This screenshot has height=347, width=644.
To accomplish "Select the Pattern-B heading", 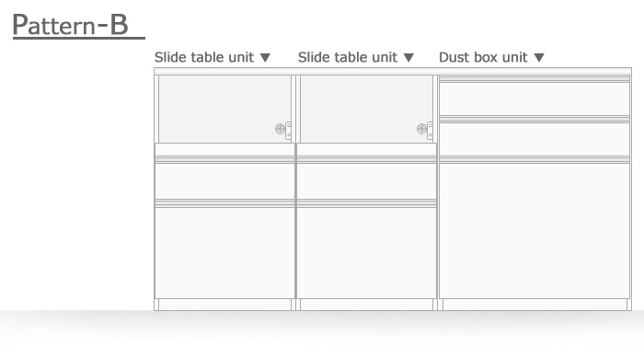I will point(71,25).
